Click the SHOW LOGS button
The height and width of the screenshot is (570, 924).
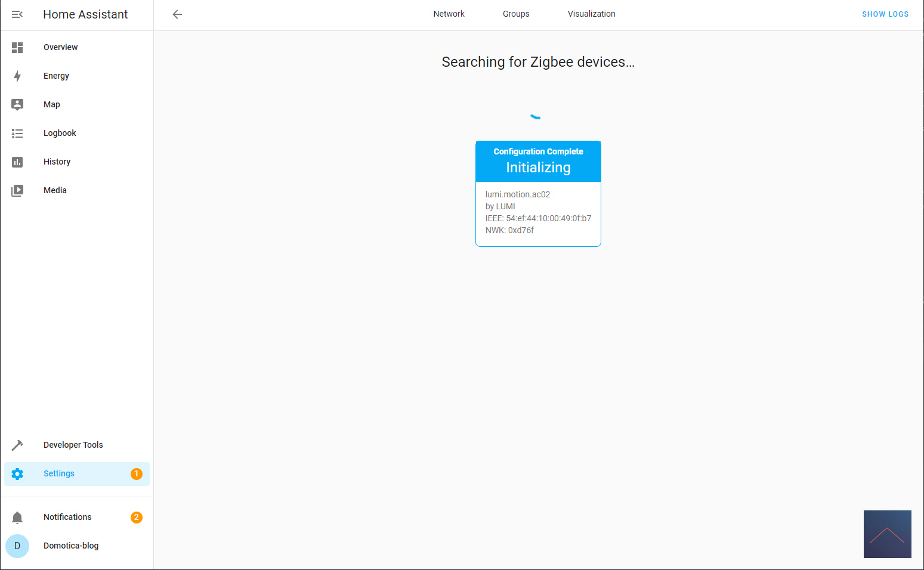coord(885,14)
